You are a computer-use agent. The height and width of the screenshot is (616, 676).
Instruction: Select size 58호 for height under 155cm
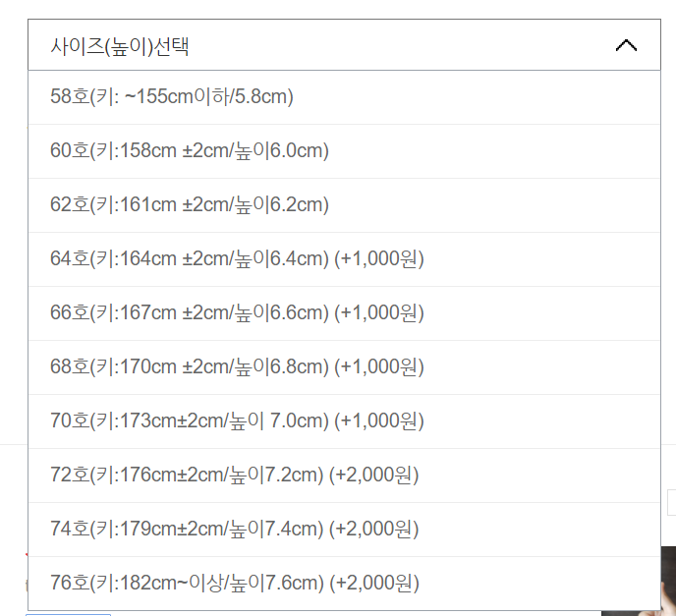coord(172,97)
